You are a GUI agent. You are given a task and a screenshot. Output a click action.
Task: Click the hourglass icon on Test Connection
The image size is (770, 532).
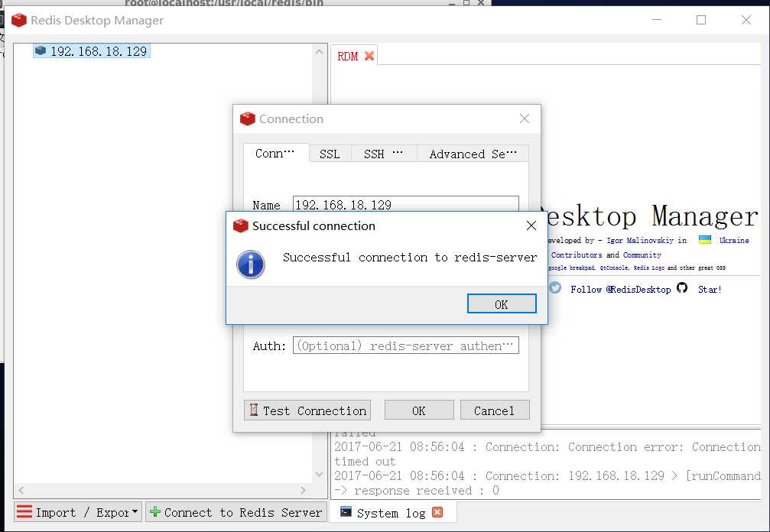253,410
